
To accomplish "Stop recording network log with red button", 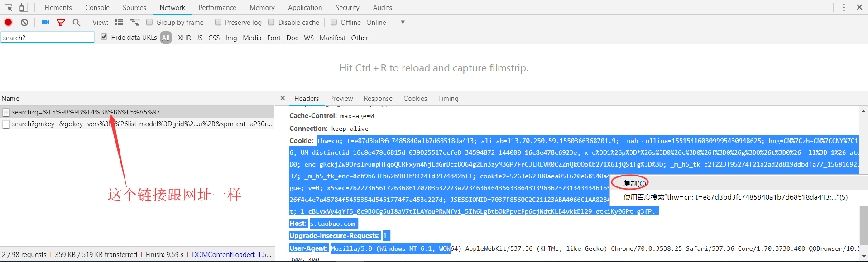I will 8,22.
